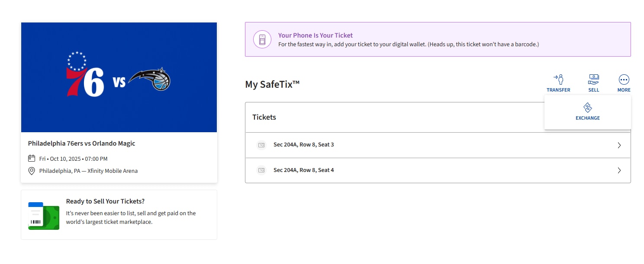
Task: Click the Philadelphia 76ers vs Orlando Magic title
Action: (81, 143)
